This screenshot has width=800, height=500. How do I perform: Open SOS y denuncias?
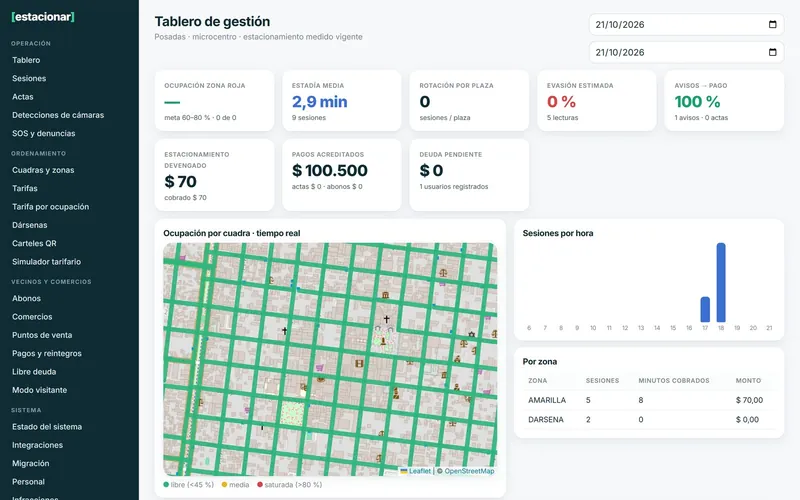pyautogui.click(x=43, y=133)
